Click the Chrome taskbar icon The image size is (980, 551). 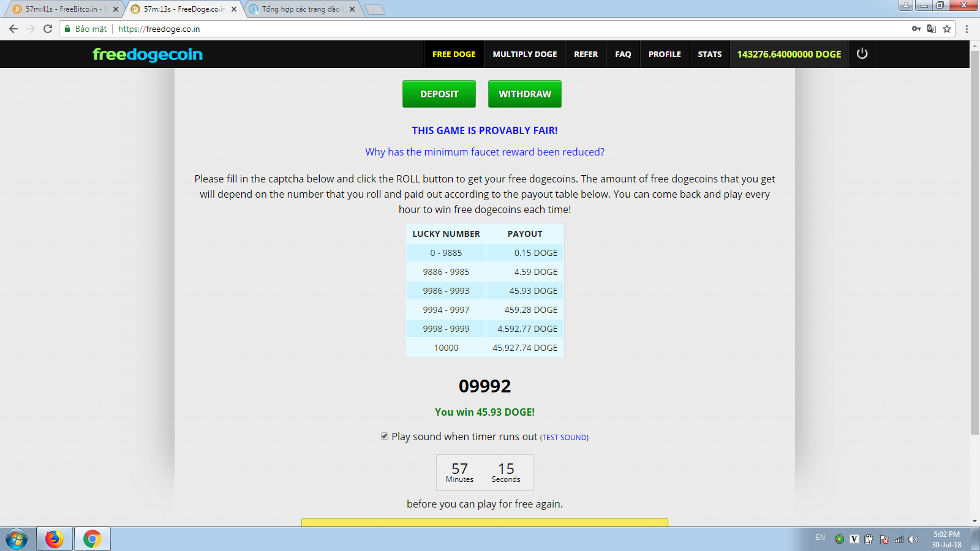pos(92,539)
